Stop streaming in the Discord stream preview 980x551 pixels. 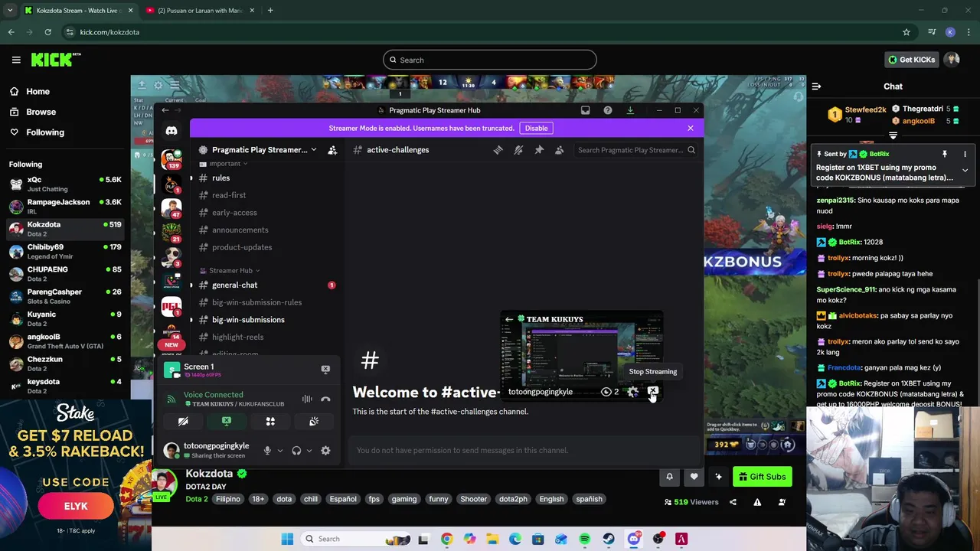pos(652,392)
